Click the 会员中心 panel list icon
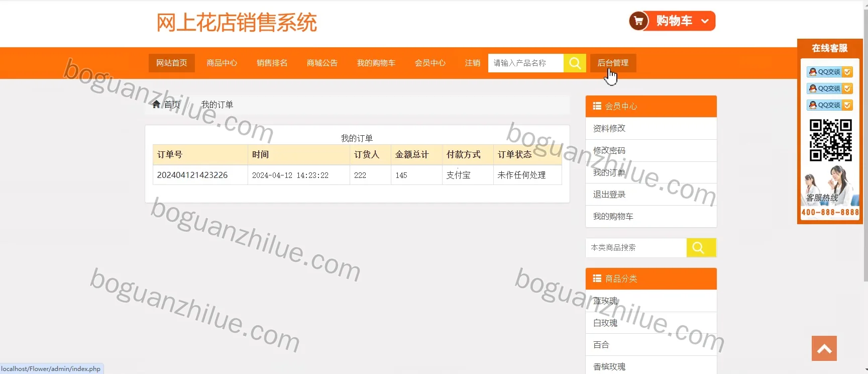 point(597,106)
